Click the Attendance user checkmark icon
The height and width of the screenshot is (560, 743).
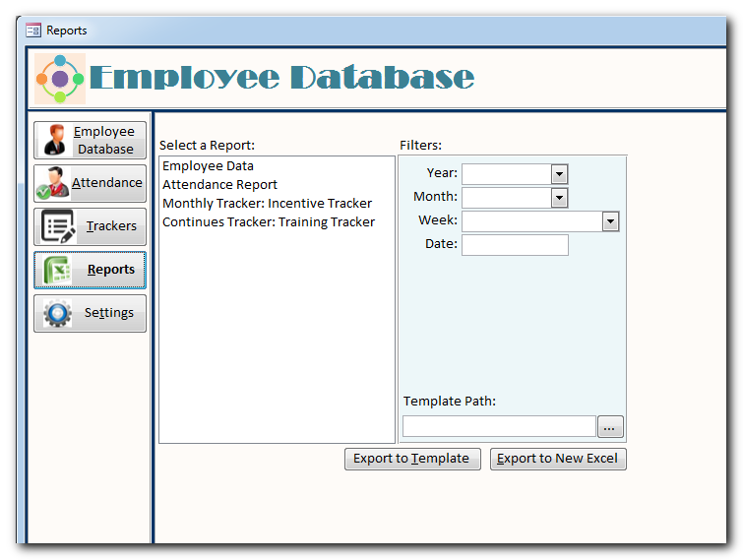click(x=52, y=183)
